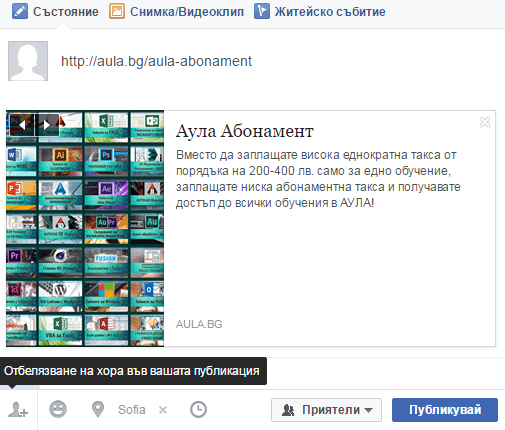This screenshot has height=430, width=505.
Task: Click the photo/video picture icon
Action: coord(117,11)
